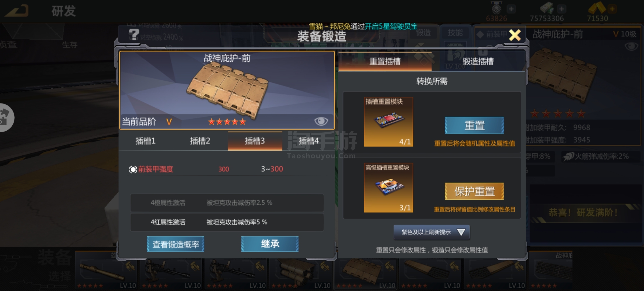Viewport: 644px width, 291px height.
Task: Click the dropdown arrow on the refresh hint selector
Action: click(461, 232)
